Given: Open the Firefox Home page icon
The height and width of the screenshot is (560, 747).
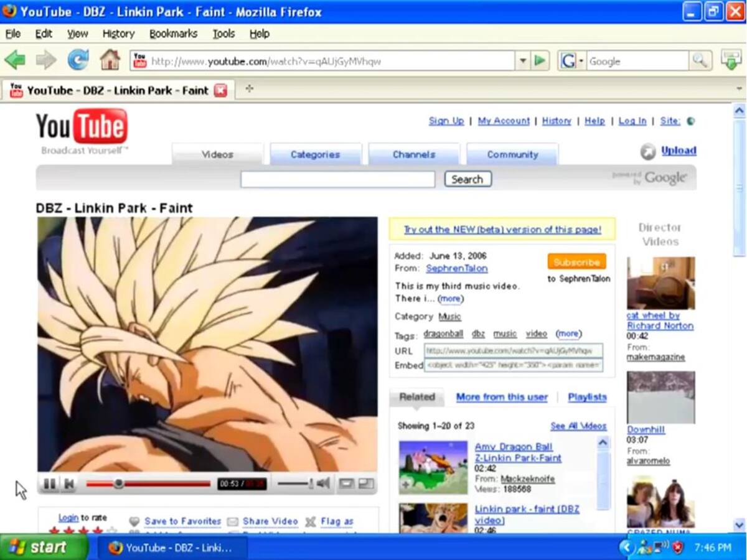Looking at the screenshot, I should (110, 60).
